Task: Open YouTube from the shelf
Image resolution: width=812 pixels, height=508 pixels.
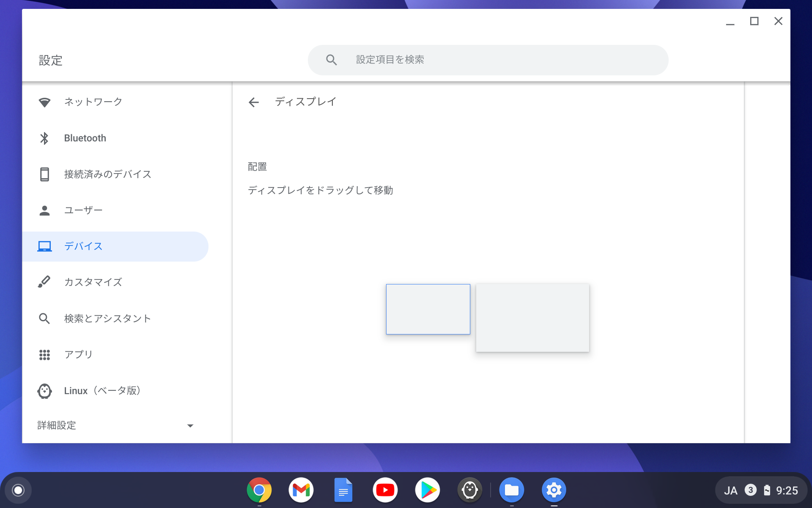Action: click(385, 490)
